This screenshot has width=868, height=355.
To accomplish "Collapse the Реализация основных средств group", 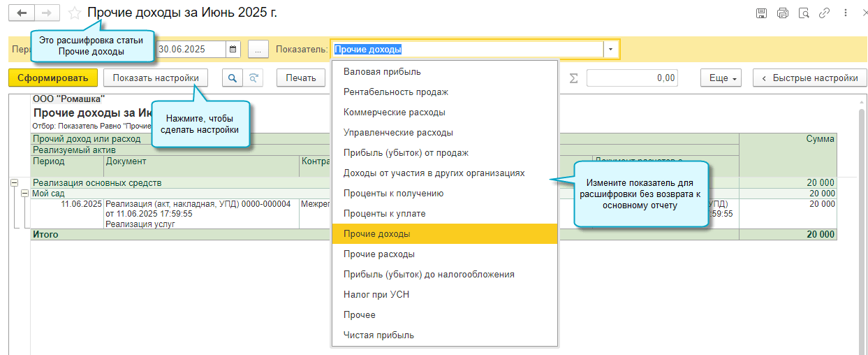I will pos(13,183).
